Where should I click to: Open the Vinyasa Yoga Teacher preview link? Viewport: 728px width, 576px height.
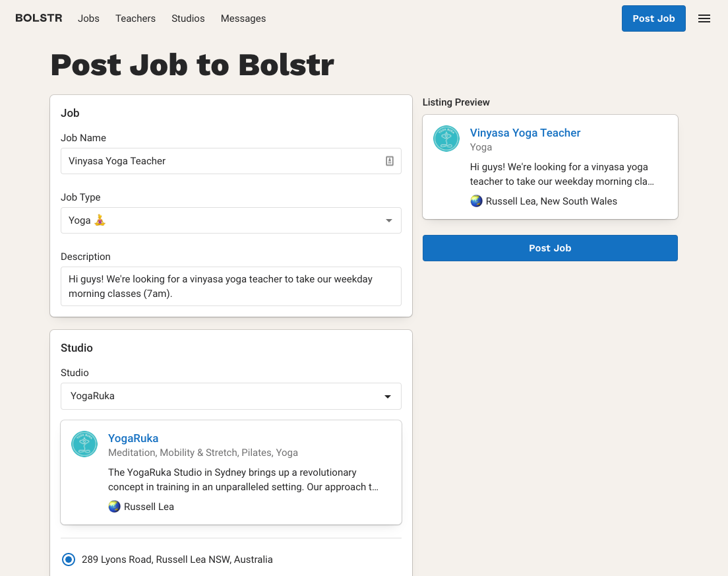525,133
